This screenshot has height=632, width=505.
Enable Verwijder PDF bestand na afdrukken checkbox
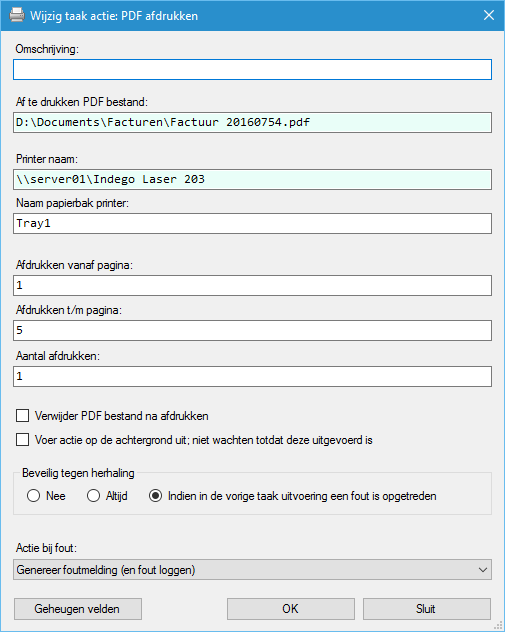pos(23,416)
